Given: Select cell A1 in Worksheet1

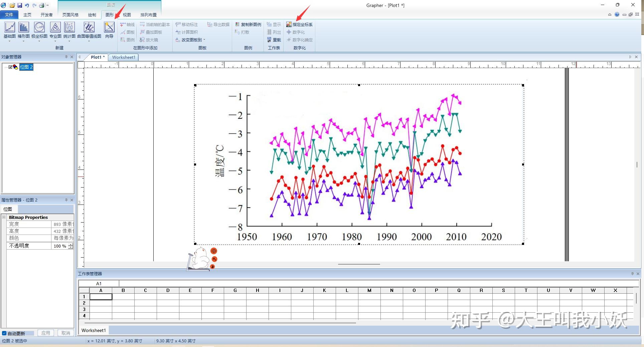Looking at the screenshot, I should [101, 297].
